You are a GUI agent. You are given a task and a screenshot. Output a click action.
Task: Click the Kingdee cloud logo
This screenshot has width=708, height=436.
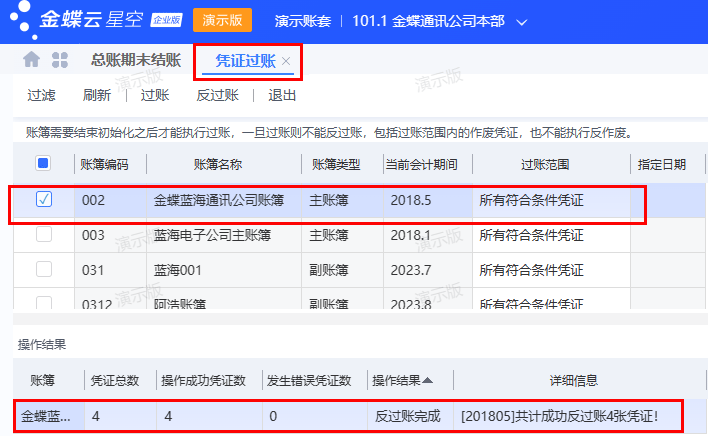77,19
